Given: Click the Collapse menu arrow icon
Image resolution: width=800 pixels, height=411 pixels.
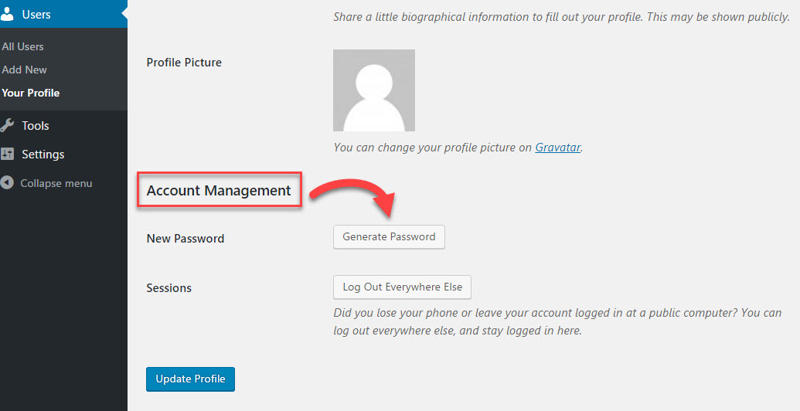Looking at the screenshot, I should [x=8, y=183].
